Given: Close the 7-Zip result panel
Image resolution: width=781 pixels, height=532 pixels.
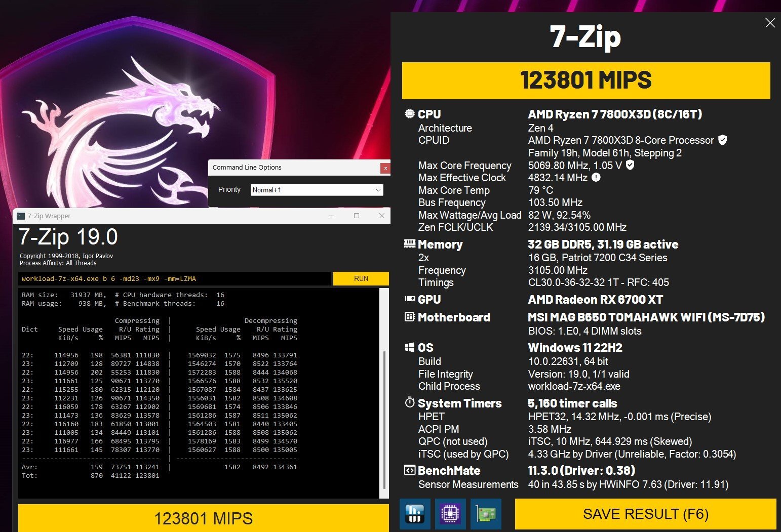Looking at the screenshot, I should pos(770,23).
